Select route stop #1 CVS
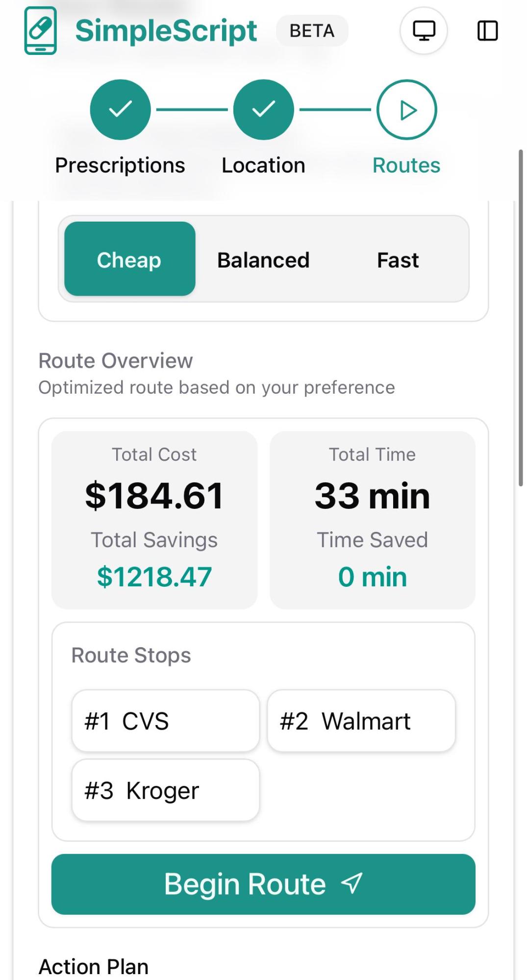The width and height of the screenshot is (527, 980). click(x=165, y=721)
